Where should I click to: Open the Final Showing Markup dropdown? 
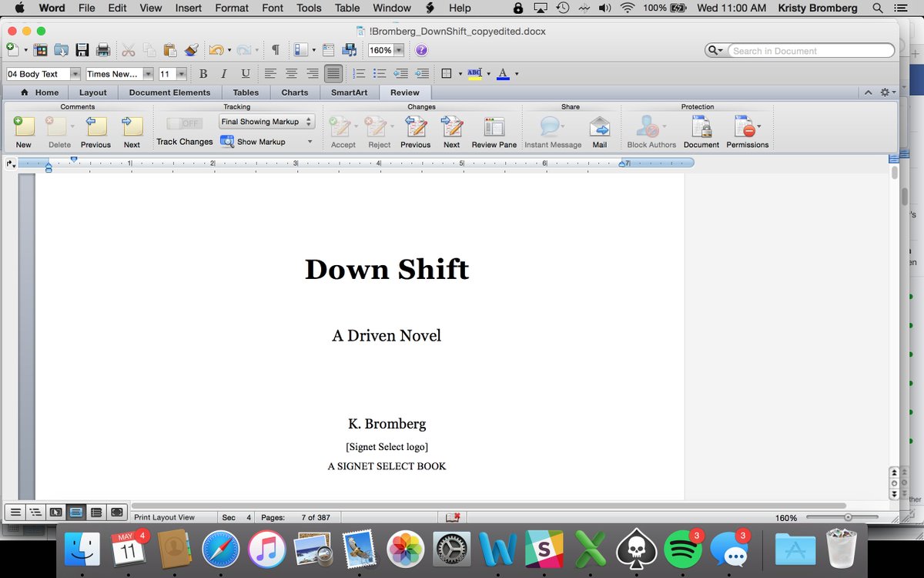click(266, 122)
